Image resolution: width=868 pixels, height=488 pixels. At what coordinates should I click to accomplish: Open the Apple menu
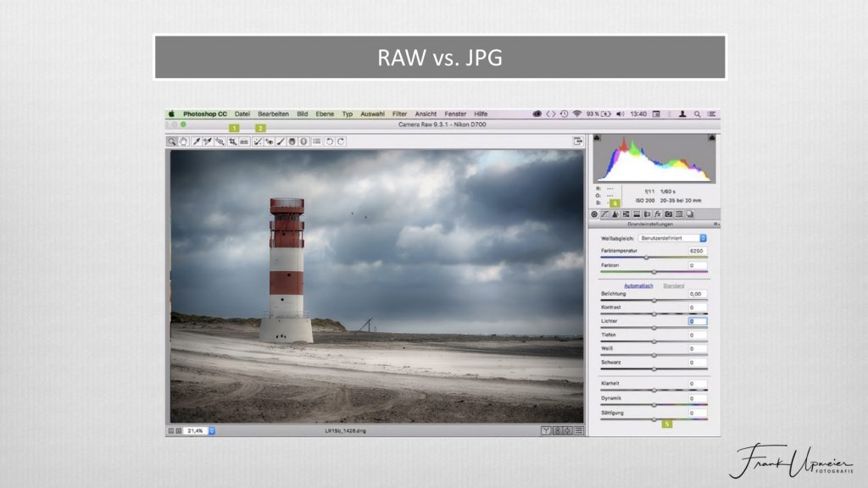tap(171, 114)
